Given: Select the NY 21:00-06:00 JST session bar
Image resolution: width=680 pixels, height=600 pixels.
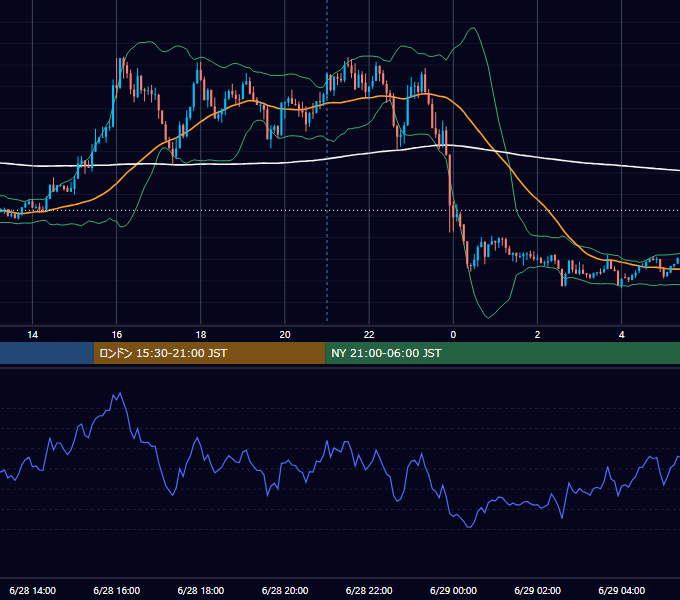Looking at the screenshot, I should 503,353.
